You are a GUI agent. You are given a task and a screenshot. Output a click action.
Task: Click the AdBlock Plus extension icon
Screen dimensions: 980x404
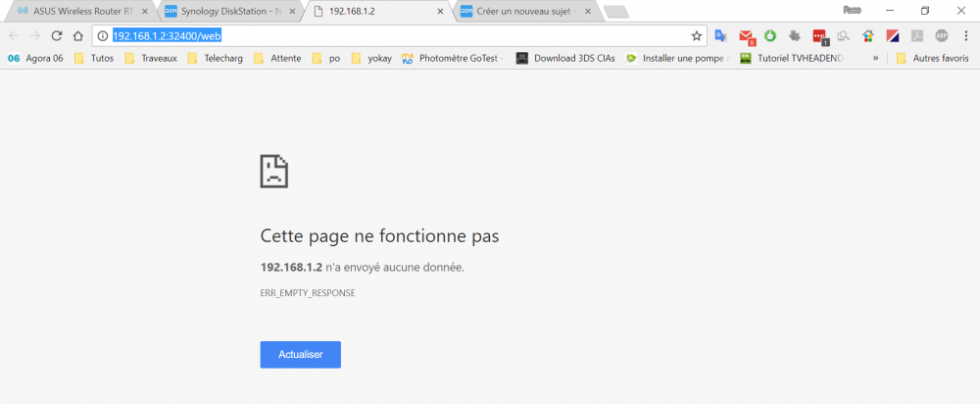(942, 35)
